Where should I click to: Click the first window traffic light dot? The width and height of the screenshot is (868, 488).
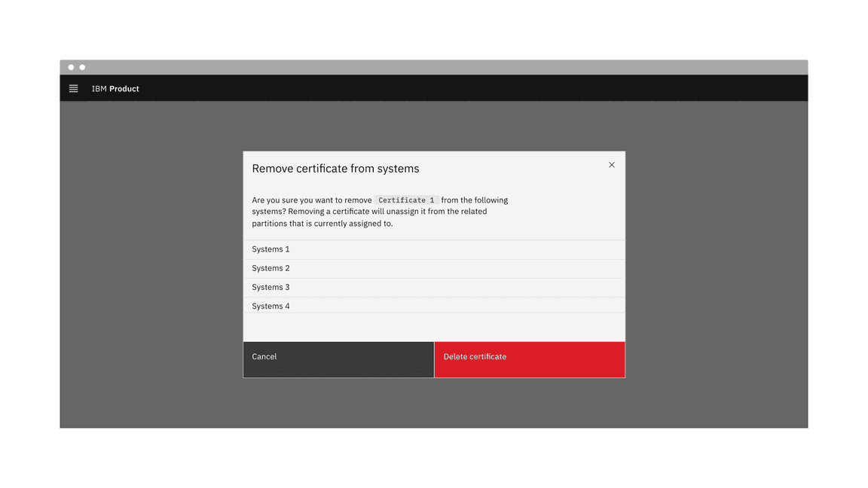[x=70, y=66]
